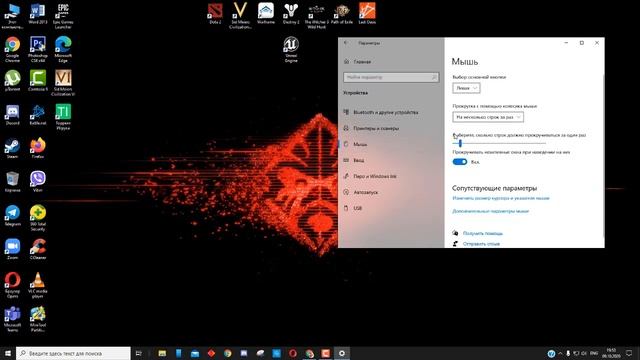Click the Send feedback link
This screenshot has height=360, width=640.
[481, 244]
